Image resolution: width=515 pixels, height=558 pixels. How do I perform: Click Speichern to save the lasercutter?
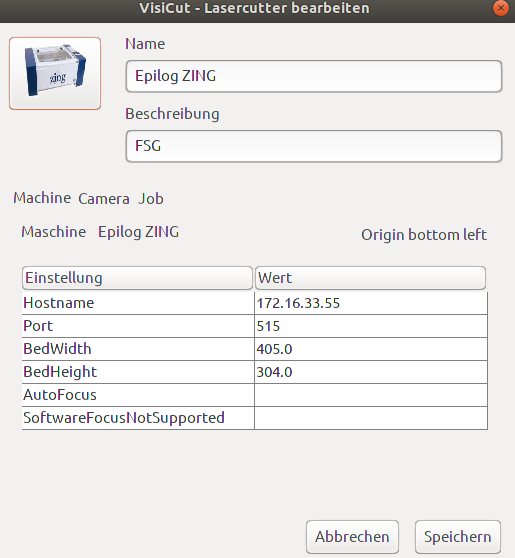coord(458,537)
